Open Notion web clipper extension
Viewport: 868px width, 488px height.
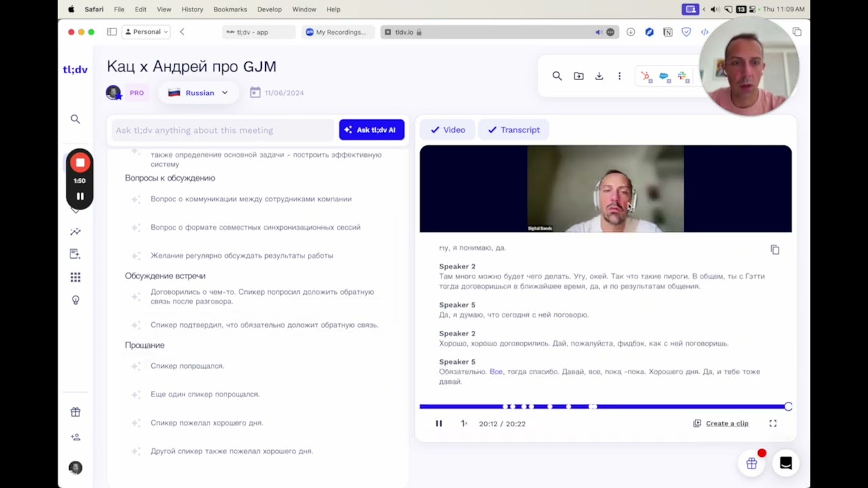click(668, 32)
